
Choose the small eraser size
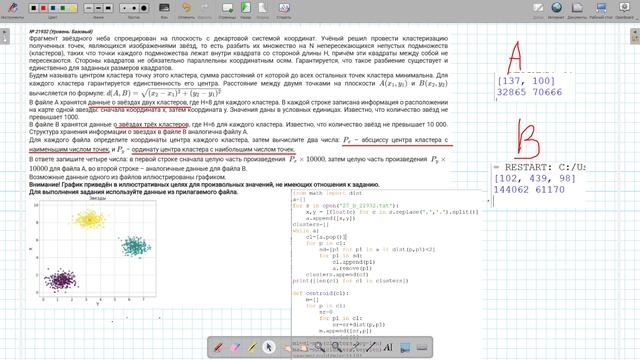[124, 8]
